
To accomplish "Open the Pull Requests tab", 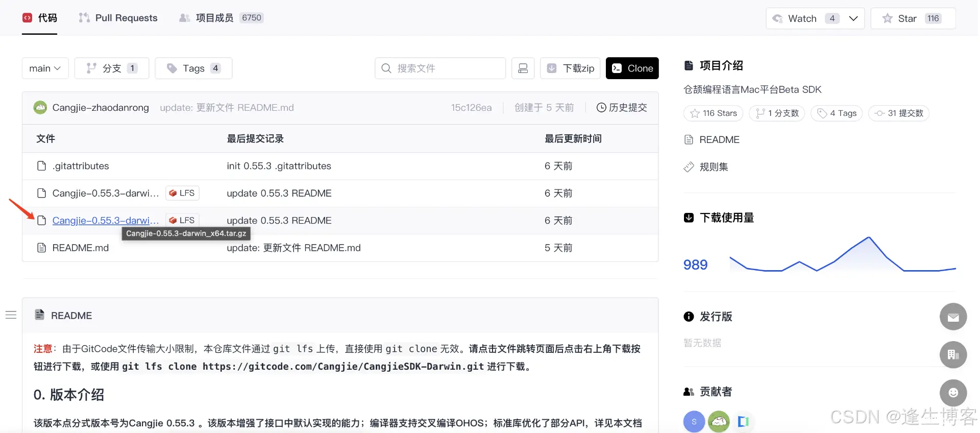I will [118, 18].
